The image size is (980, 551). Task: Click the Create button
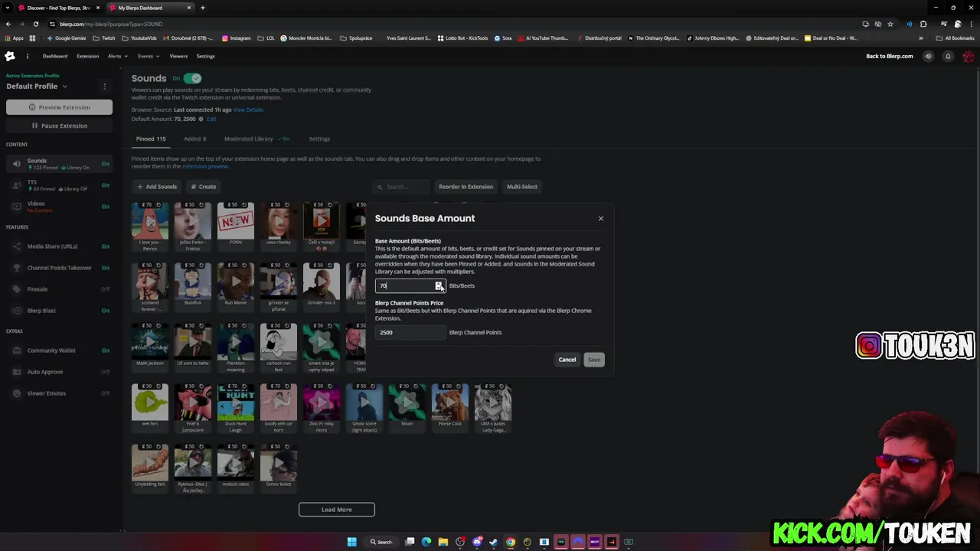204,187
